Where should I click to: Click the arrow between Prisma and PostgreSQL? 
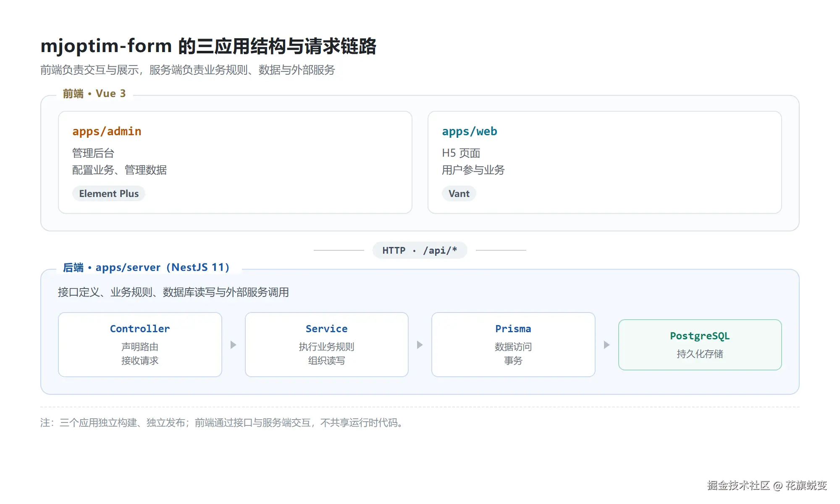click(607, 345)
